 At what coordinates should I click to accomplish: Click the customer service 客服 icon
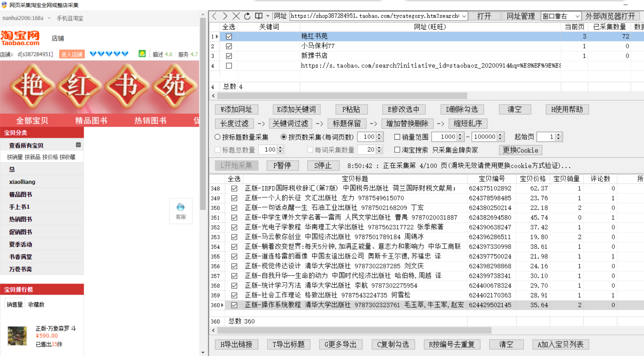181,211
